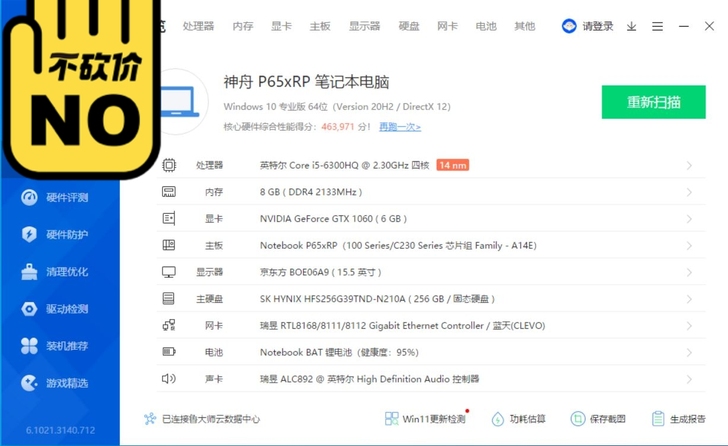Click the 8 GB ( DDR4 2133MHz ) text

(311, 192)
